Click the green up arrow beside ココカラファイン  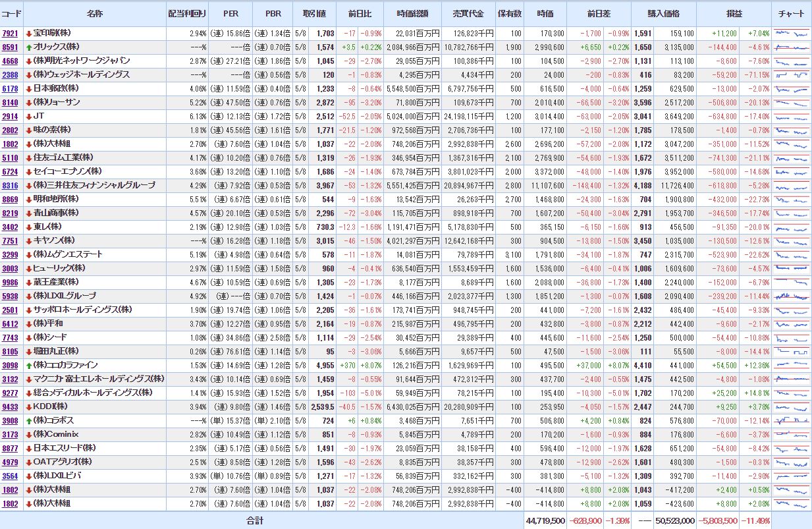(x=29, y=365)
